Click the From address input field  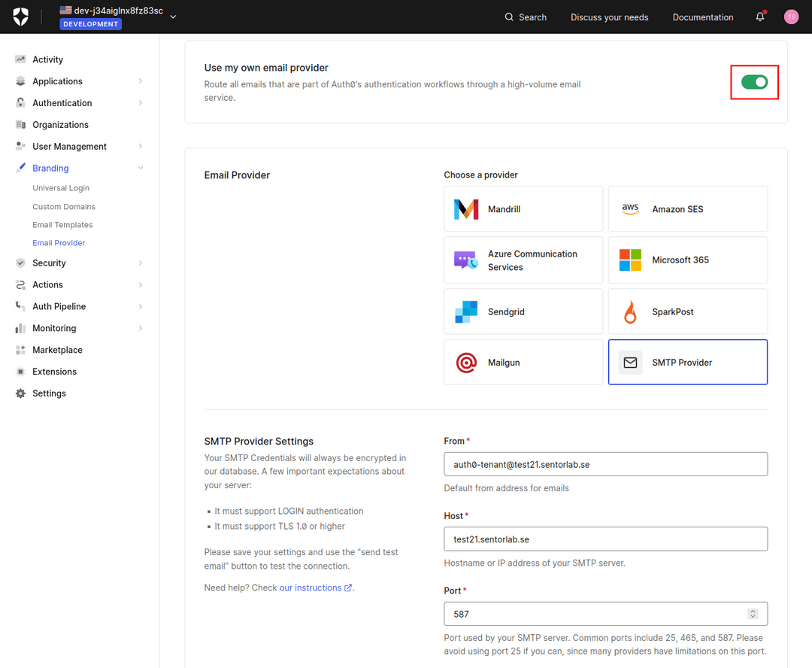click(x=605, y=463)
